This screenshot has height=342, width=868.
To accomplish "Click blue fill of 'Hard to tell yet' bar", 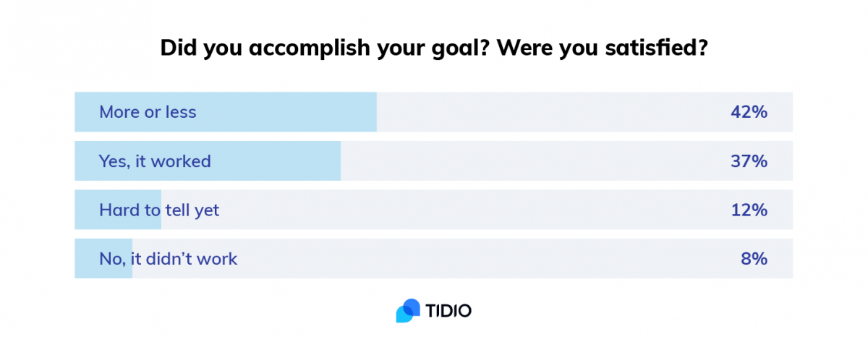I will coord(118,210).
